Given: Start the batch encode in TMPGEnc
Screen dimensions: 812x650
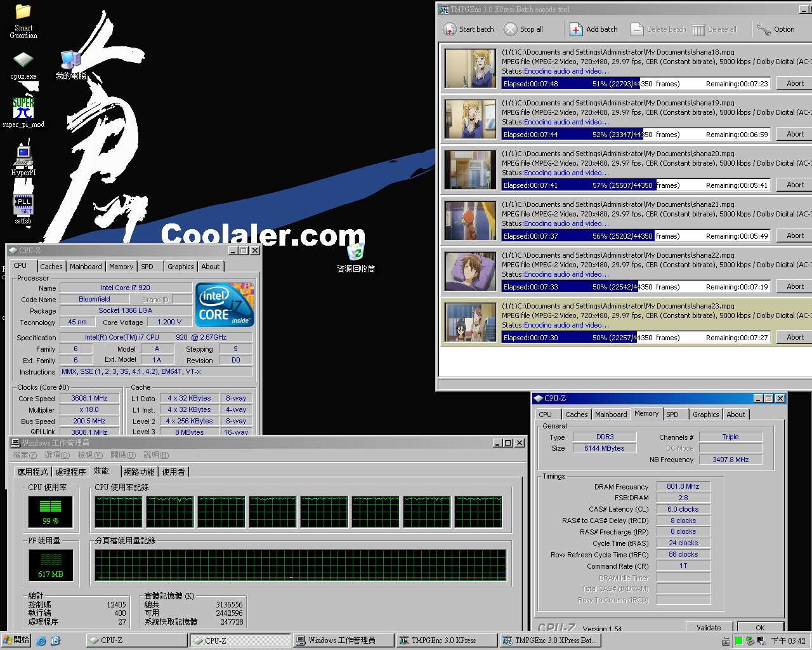Looking at the screenshot, I should click(469, 29).
